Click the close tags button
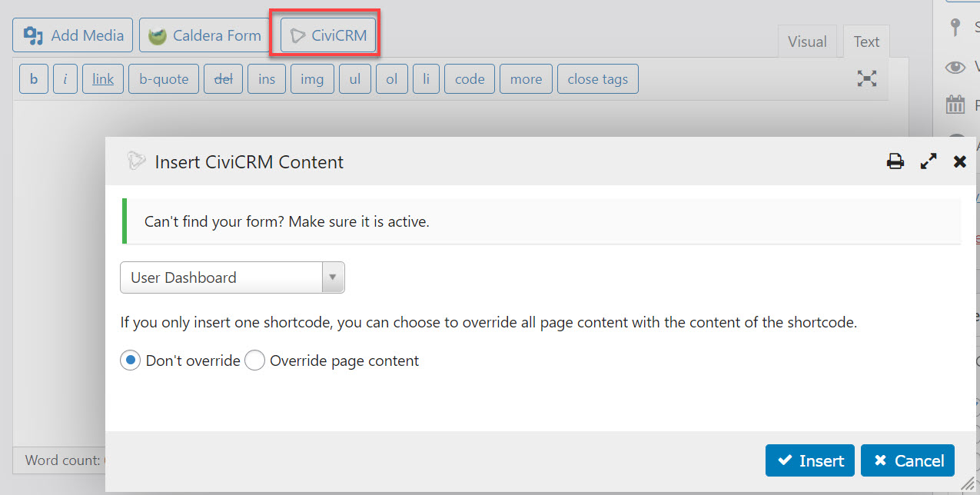Viewport: 980px width, 495px height. [x=598, y=79]
